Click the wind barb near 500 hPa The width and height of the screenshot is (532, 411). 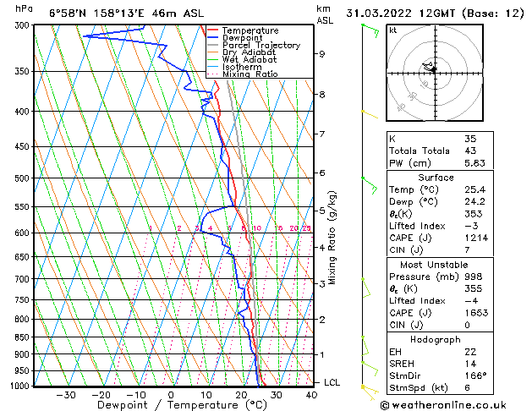coord(367,180)
